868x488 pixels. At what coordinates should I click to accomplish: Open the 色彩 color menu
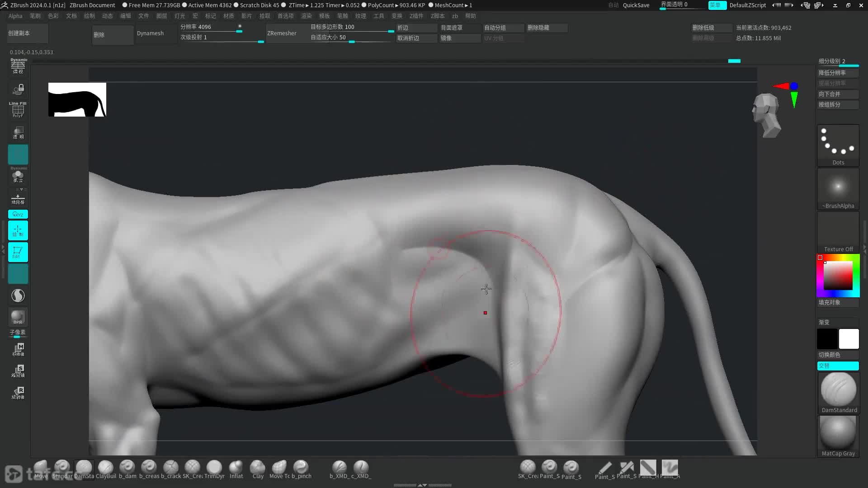[x=53, y=16]
